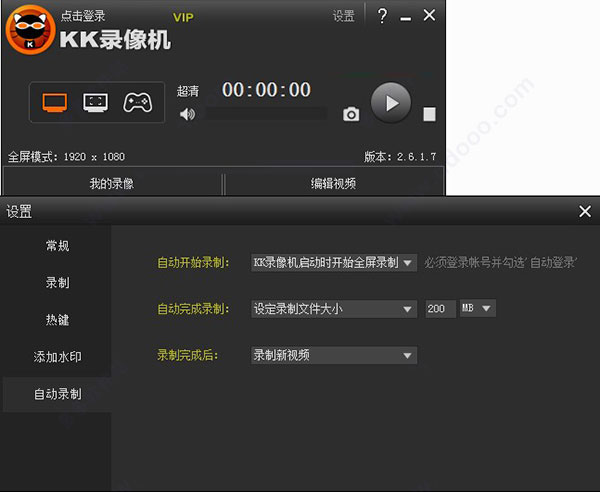Open the VIP link

coord(183,18)
